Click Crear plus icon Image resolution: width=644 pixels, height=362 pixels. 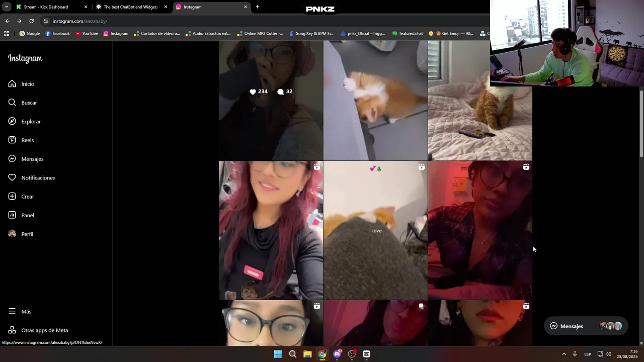pos(12,197)
